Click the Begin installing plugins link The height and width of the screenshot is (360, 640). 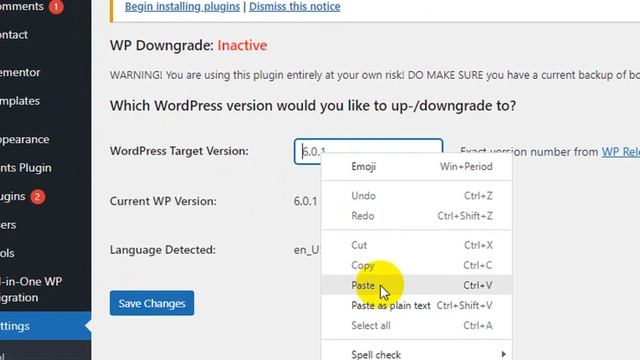pyautogui.click(x=182, y=7)
